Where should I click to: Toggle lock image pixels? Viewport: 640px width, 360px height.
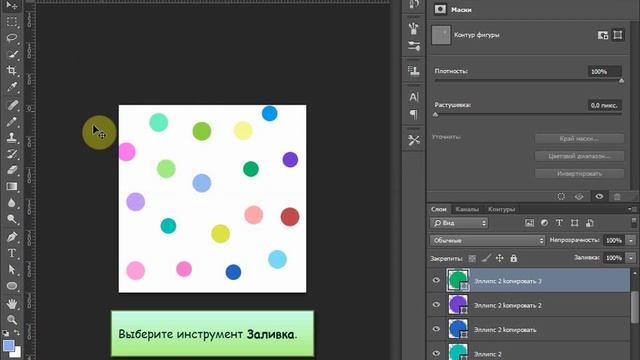click(486, 258)
